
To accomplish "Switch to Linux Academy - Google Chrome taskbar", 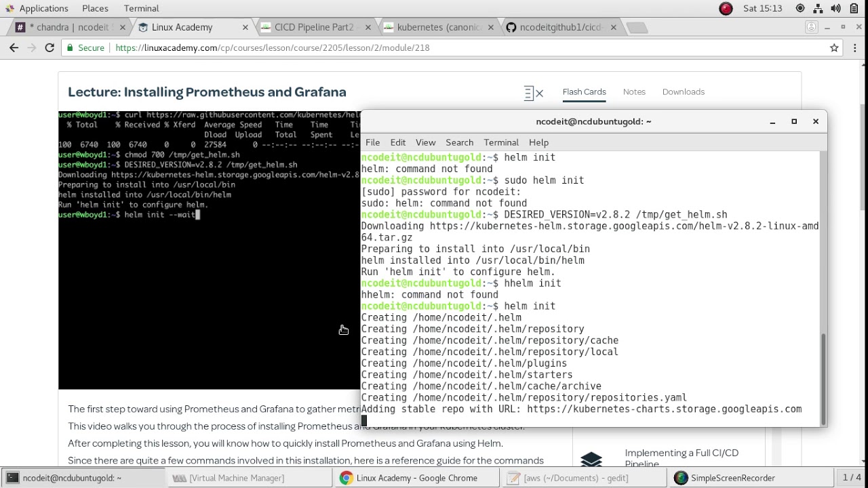I will [418, 478].
